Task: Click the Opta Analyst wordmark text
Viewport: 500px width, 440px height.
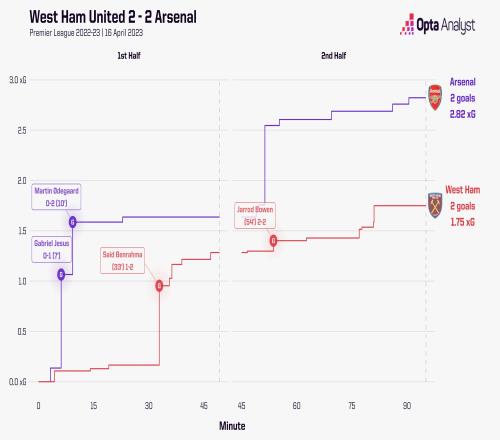Action: coord(446,25)
